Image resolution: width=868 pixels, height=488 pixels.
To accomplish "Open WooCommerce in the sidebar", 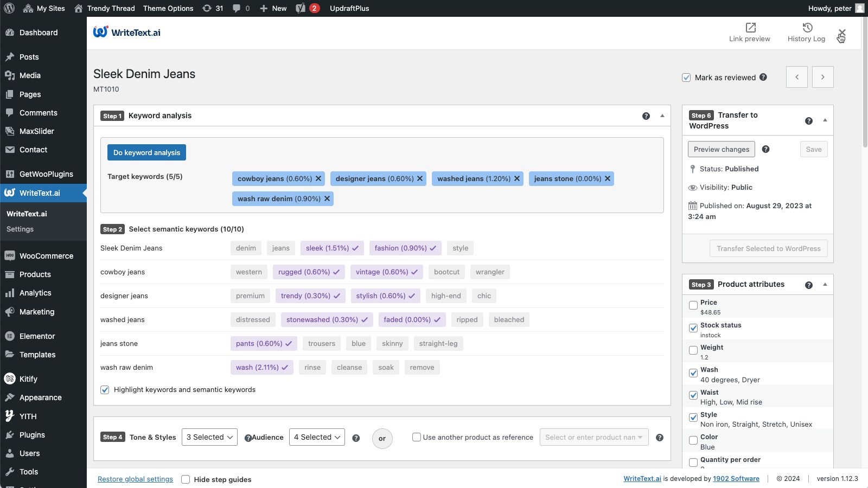I will pyautogui.click(x=46, y=256).
